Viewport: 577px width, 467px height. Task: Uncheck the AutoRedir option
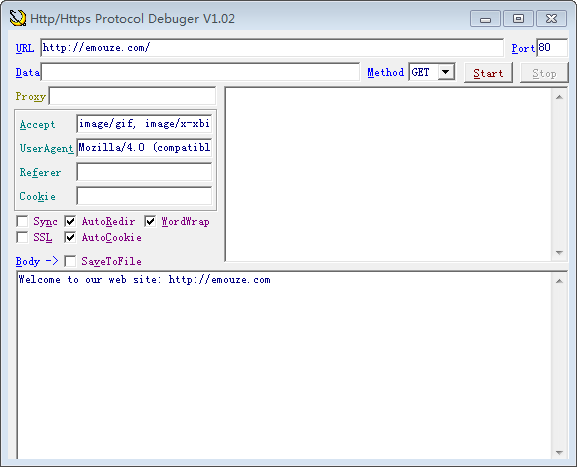pos(70,222)
